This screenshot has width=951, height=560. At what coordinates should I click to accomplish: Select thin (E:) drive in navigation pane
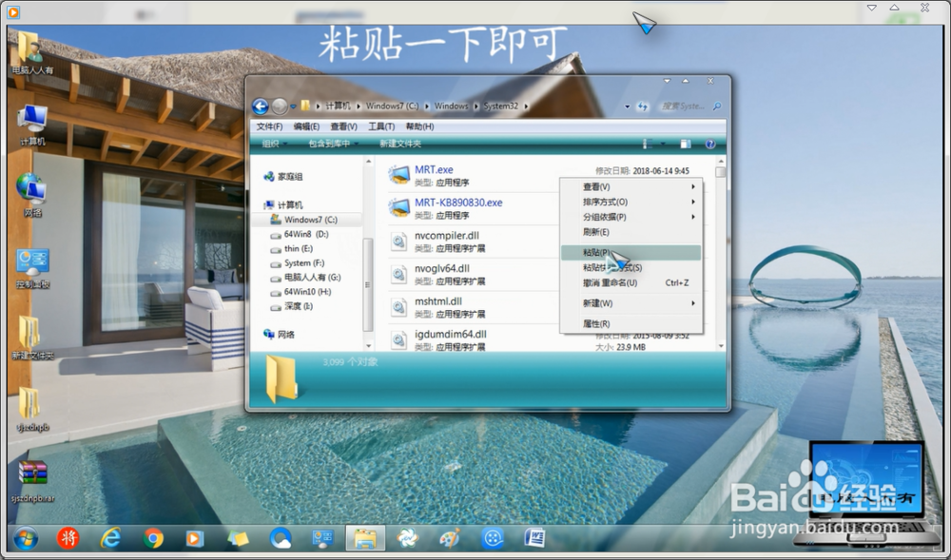[292, 248]
